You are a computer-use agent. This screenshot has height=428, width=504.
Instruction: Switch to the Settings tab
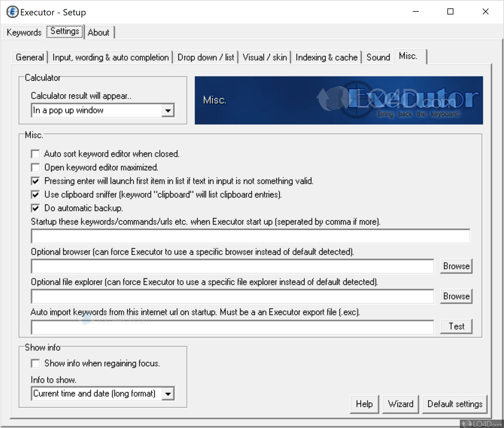click(65, 31)
